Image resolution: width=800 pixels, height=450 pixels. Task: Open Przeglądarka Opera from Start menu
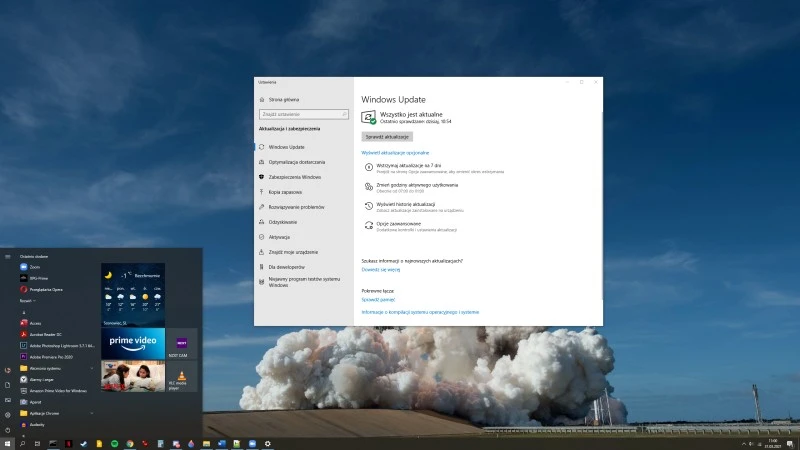[41, 289]
